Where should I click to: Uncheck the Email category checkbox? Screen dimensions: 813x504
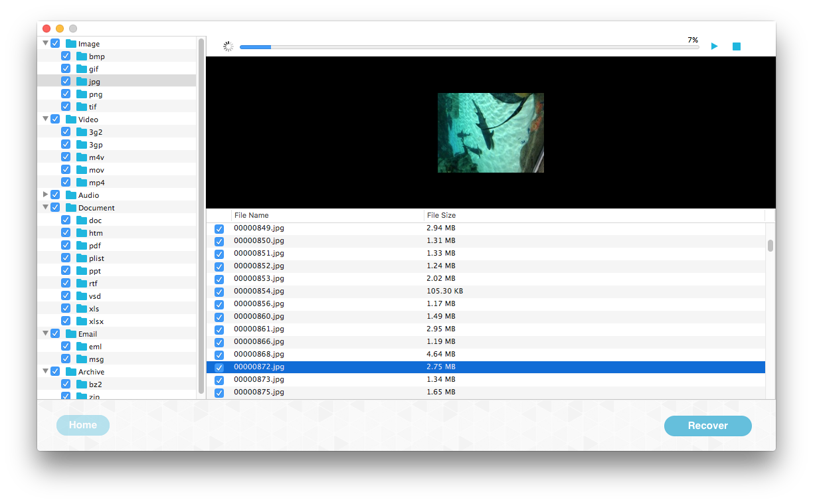pos(55,334)
